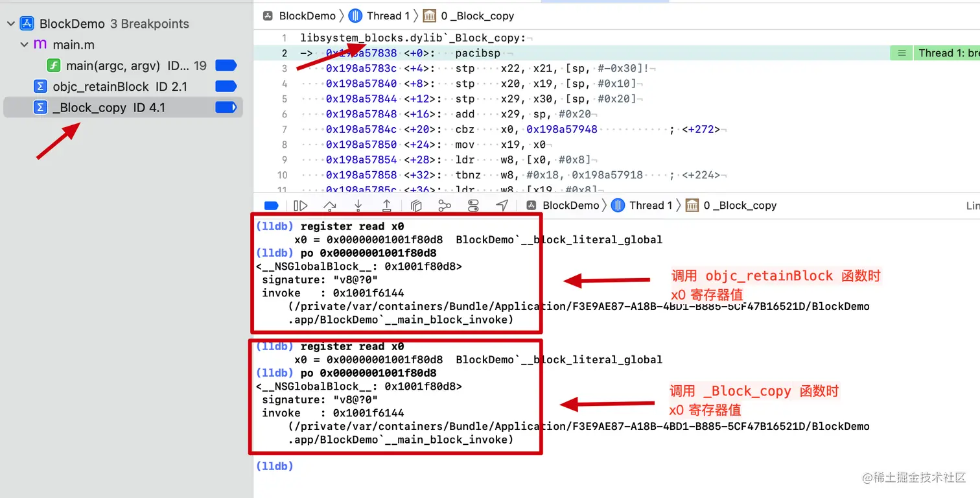Click first '<__NSGlobalBlock__: 0x1001f80d8>' output line
This screenshot has height=498, width=980.
(360, 267)
